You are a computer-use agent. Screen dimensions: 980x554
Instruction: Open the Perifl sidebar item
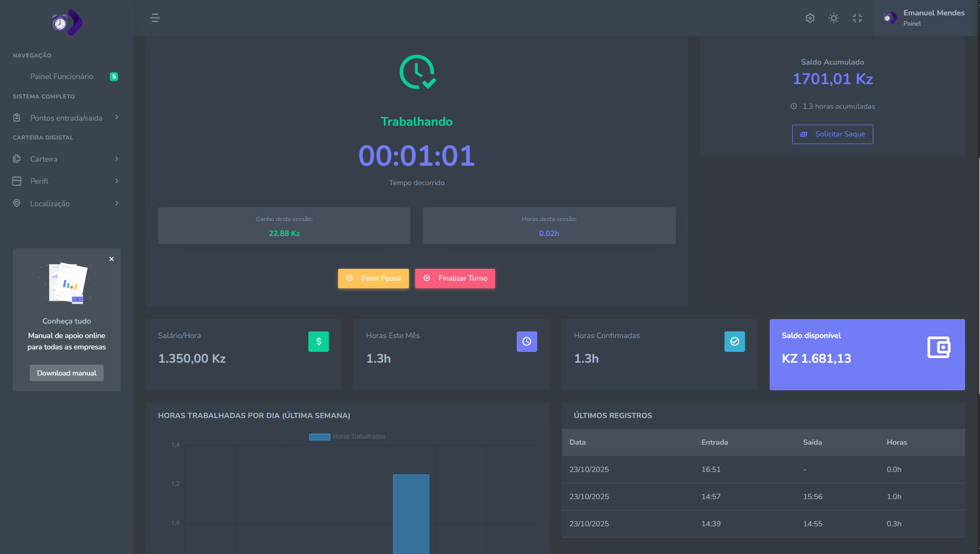pyautogui.click(x=66, y=181)
